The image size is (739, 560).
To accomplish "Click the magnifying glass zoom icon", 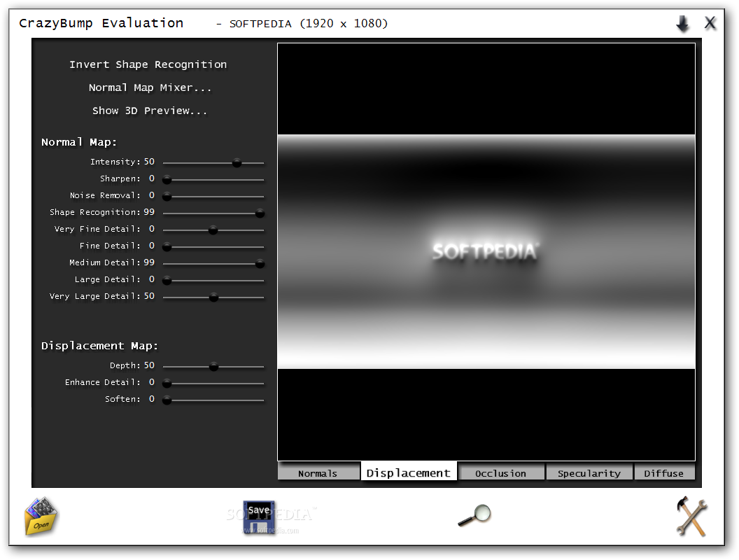I will click(474, 515).
